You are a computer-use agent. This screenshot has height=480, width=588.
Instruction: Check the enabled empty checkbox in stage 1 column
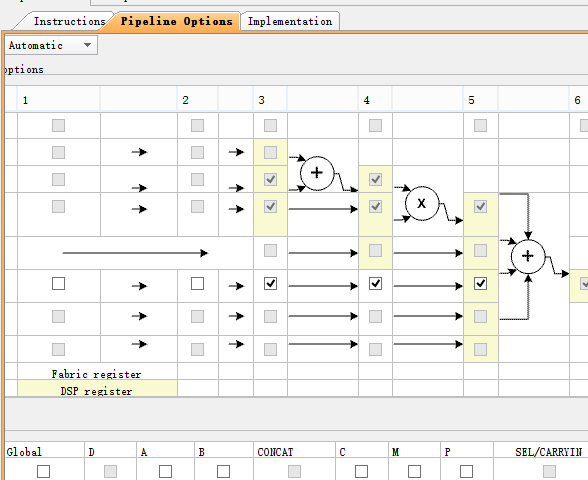click(58, 284)
